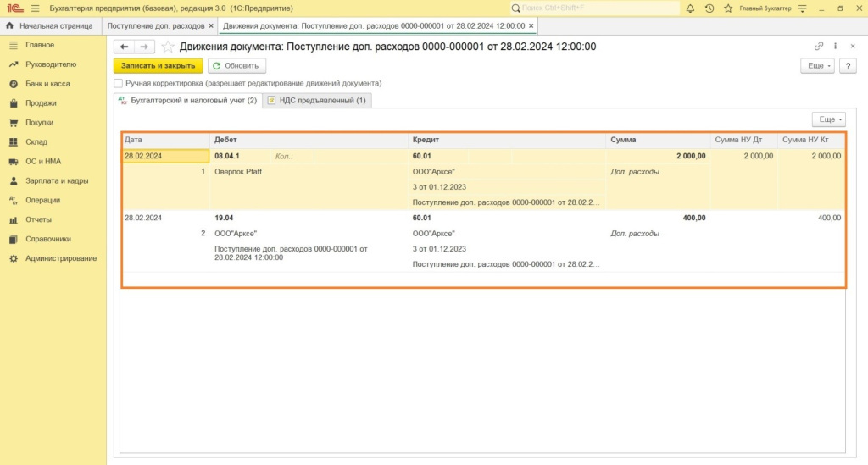Viewport: 868px width, 465px height.
Task: Switch to НДС предъявленный (1) tab
Action: pos(316,101)
